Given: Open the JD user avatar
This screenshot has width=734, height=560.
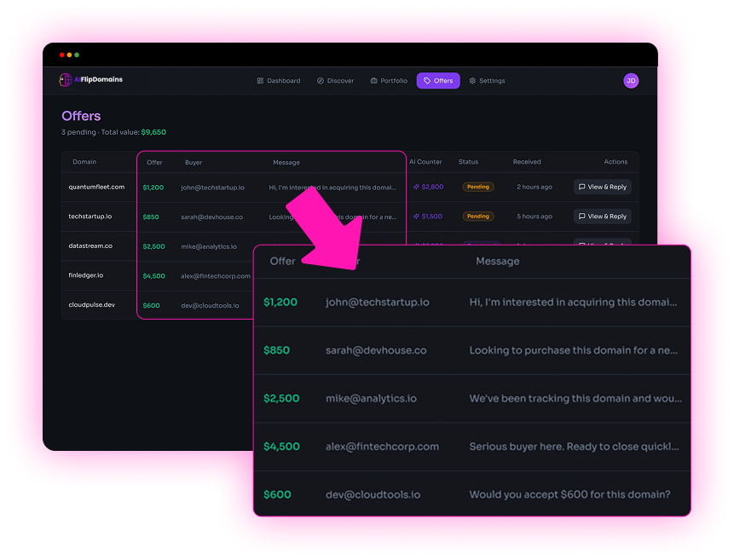Looking at the screenshot, I should 631,81.
